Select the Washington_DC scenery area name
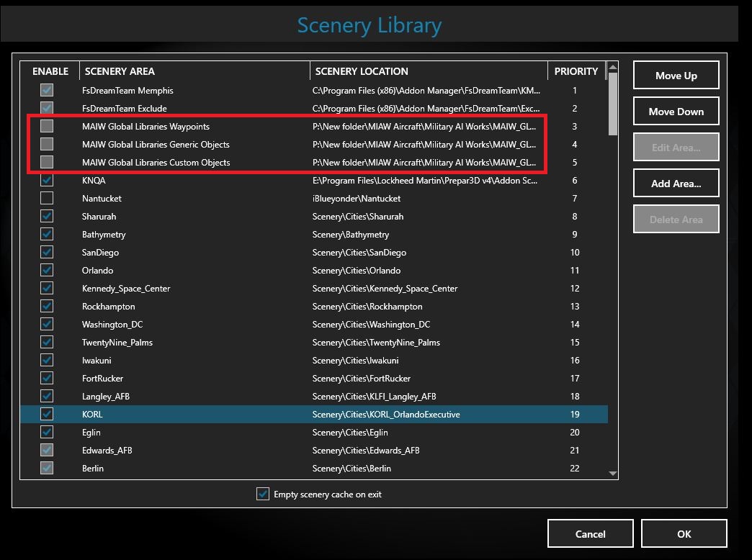This screenshot has width=752, height=560. click(112, 324)
